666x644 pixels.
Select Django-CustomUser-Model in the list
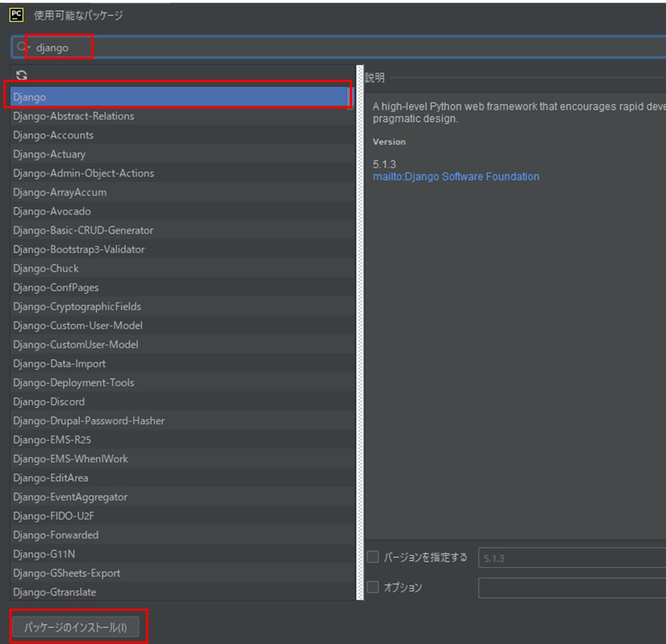click(x=182, y=344)
